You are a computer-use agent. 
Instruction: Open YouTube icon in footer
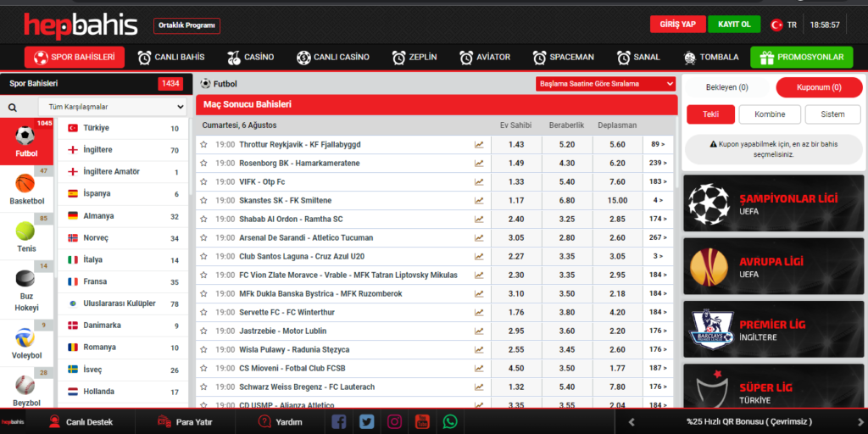click(x=423, y=422)
